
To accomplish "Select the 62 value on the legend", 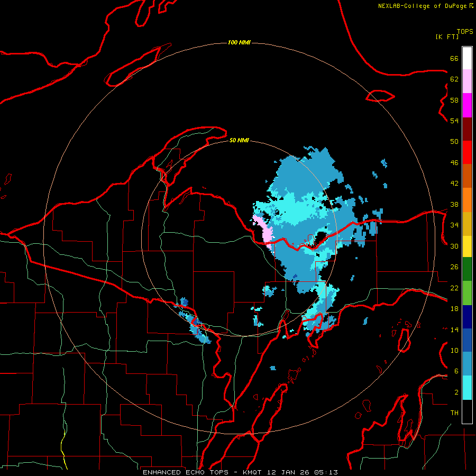I will 454,79.
